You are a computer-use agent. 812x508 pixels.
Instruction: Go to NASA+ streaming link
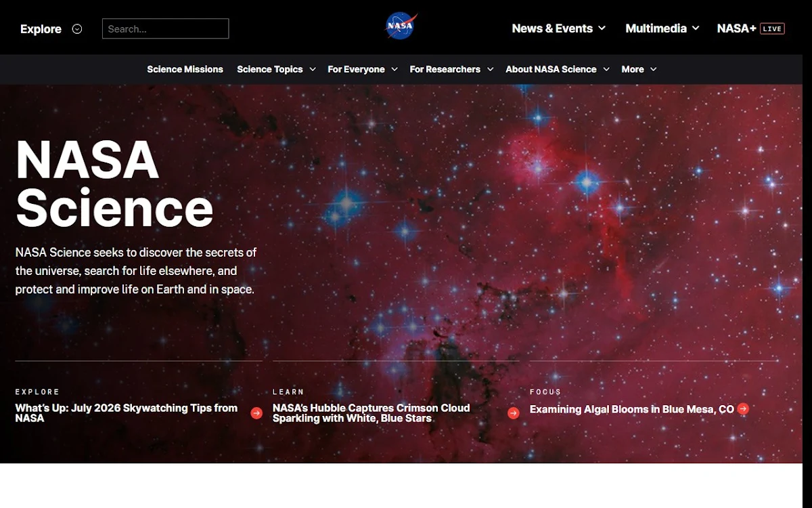coord(736,28)
